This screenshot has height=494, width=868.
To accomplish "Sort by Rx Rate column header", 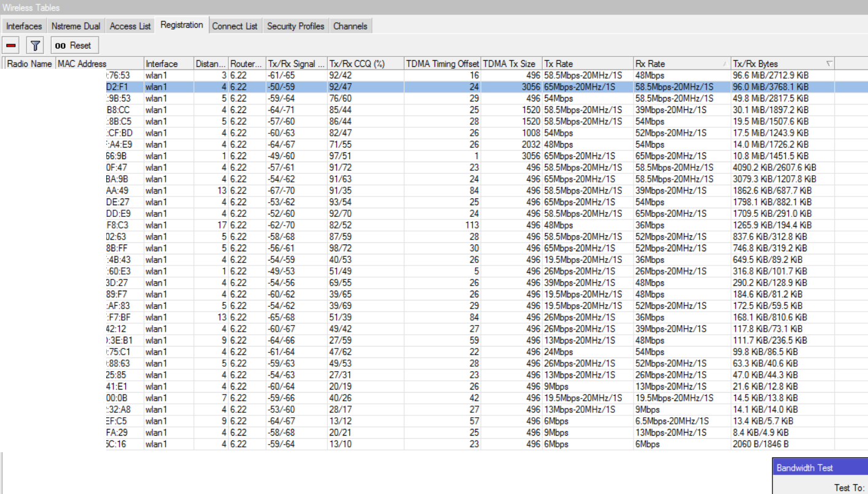I will pos(682,63).
